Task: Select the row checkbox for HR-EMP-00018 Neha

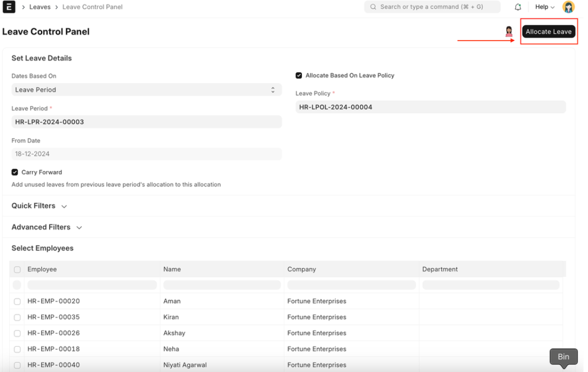Action: (17, 349)
